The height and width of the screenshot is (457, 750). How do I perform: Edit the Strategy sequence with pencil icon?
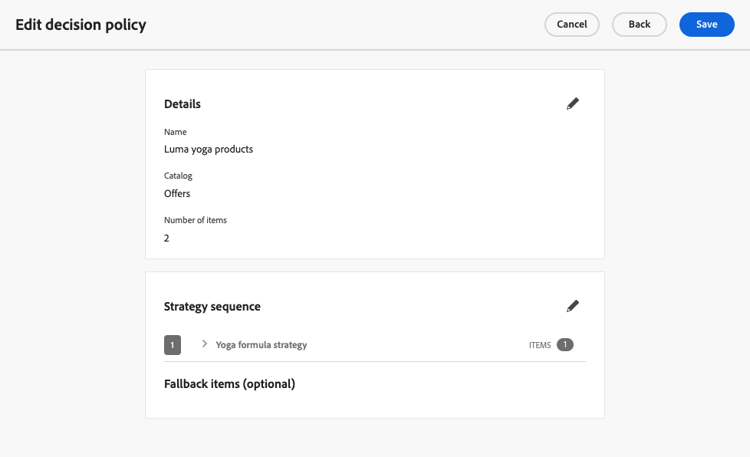(573, 306)
